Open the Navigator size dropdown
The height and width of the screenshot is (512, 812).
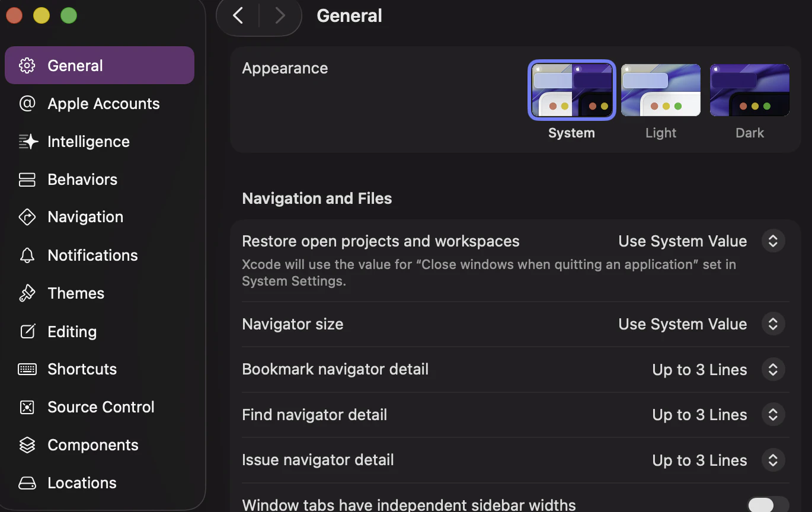coord(773,324)
